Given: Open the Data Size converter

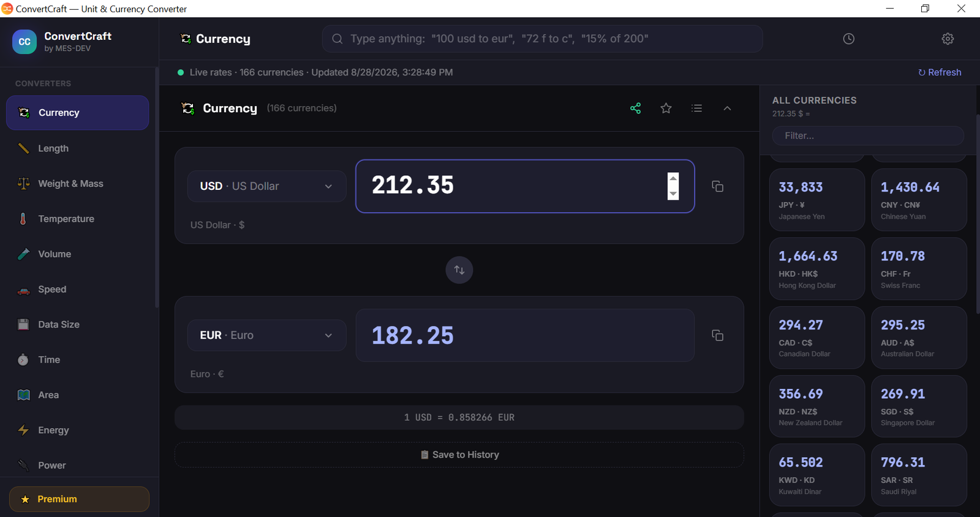Looking at the screenshot, I should 78,325.
